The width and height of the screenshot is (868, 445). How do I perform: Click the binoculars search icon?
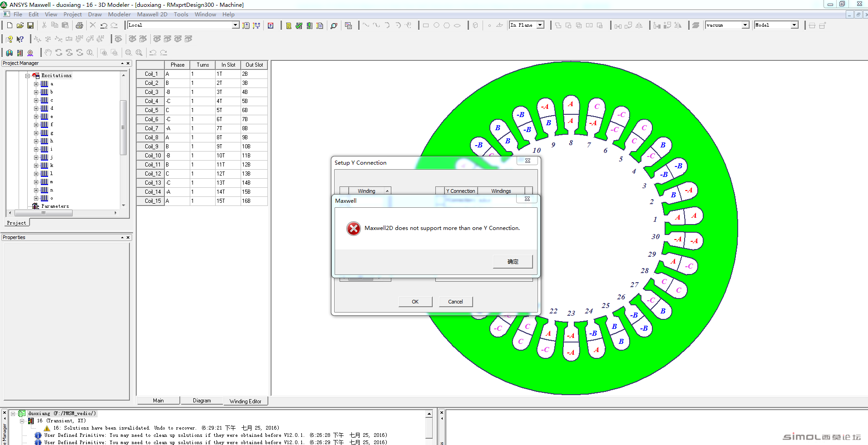pyautogui.click(x=10, y=53)
